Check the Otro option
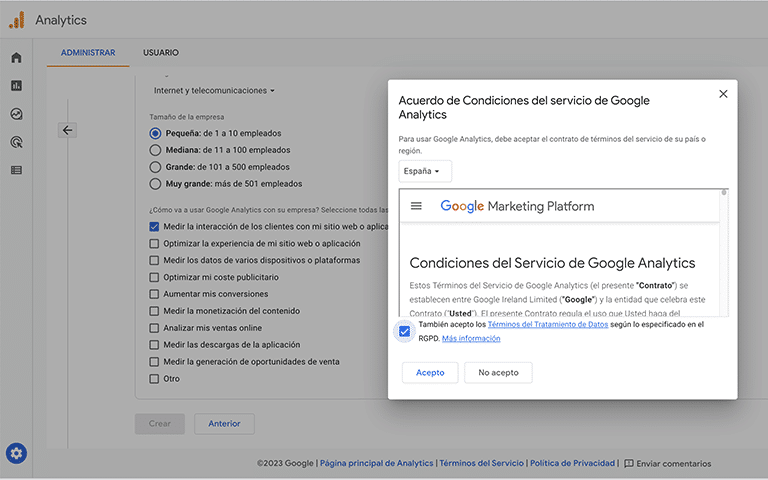The height and width of the screenshot is (480, 768). pyautogui.click(x=154, y=379)
